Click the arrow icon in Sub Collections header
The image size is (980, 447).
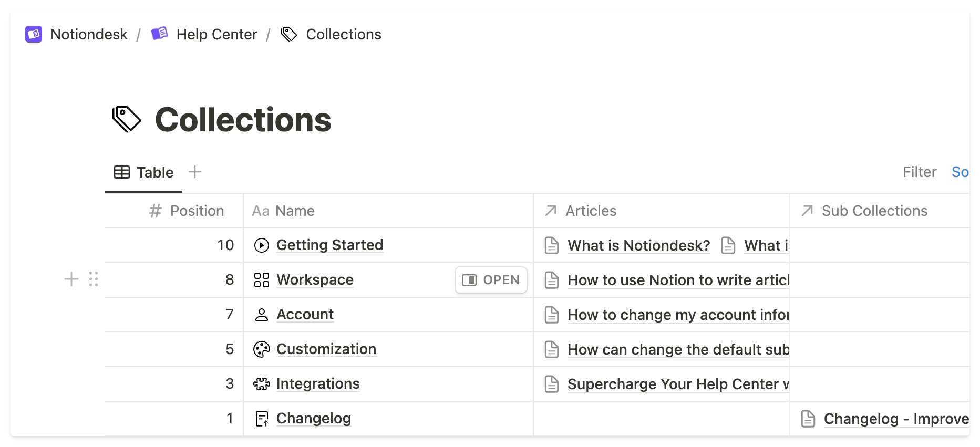(x=807, y=211)
